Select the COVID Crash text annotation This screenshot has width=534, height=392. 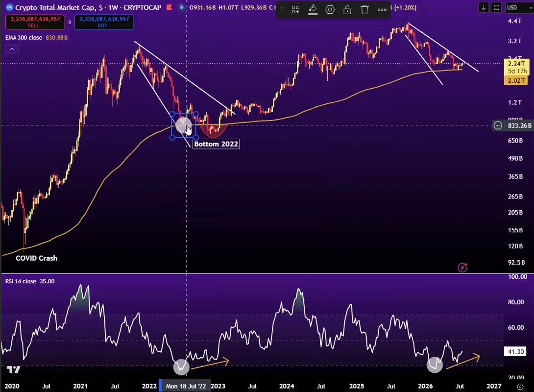[36, 258]
